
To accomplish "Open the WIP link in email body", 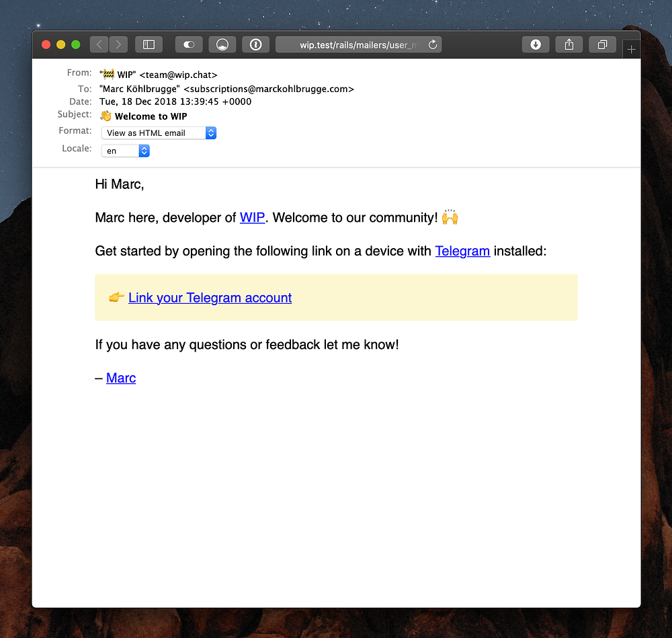I will (x=252, y=217).
